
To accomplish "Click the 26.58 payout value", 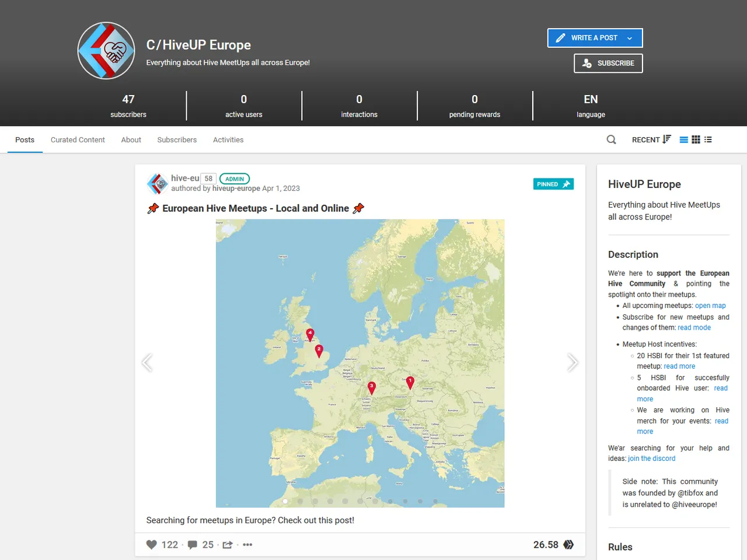I will (x=546, y=545).
